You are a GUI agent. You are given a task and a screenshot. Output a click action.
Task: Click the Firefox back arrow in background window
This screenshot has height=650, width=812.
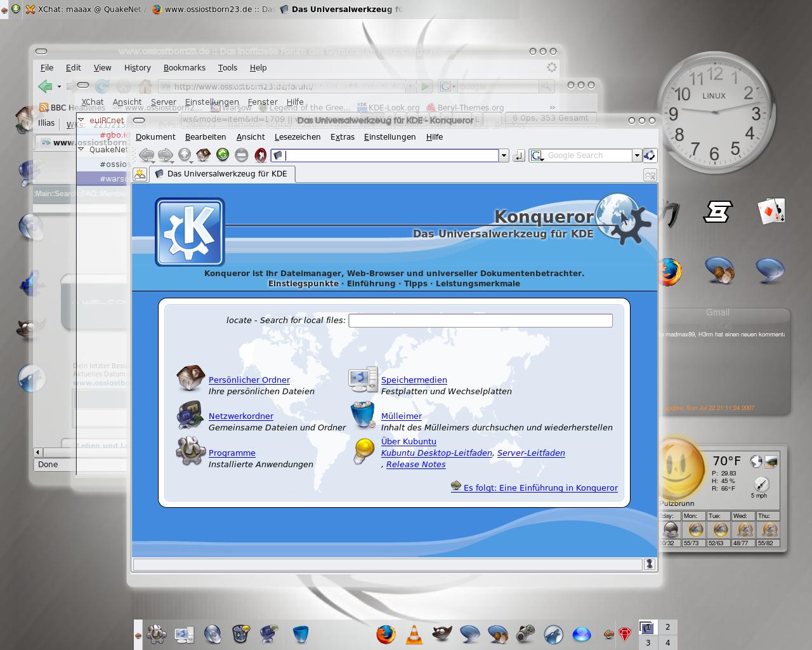pos(44,86)
